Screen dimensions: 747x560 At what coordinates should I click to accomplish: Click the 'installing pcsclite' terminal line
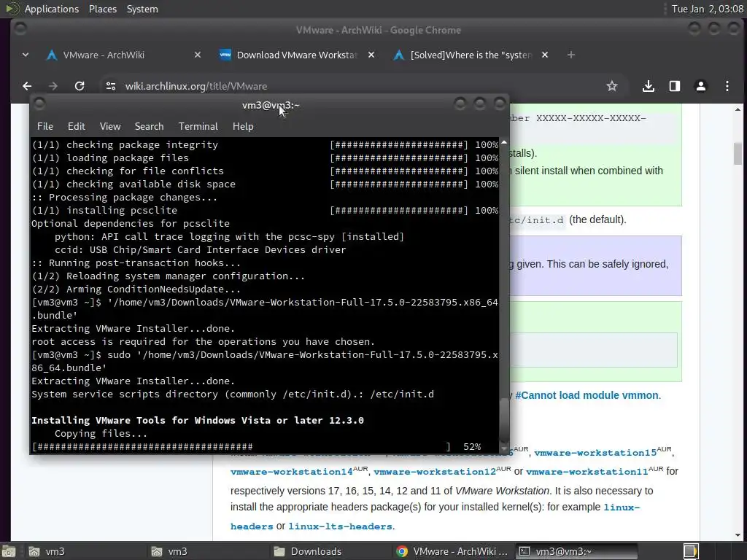tap(264, 211)
